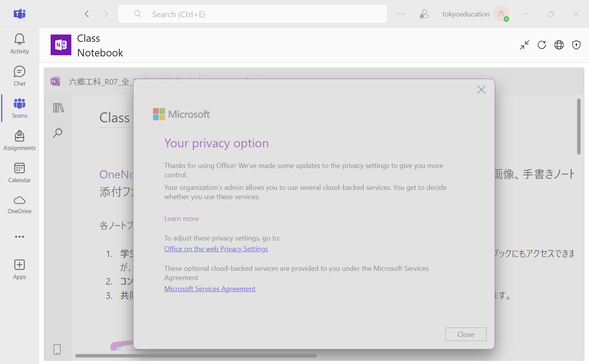Click the mobile device icon at bottom-left
Image resolution: width=589 pixels, height=364 pixels.
[x=57, y=349]
